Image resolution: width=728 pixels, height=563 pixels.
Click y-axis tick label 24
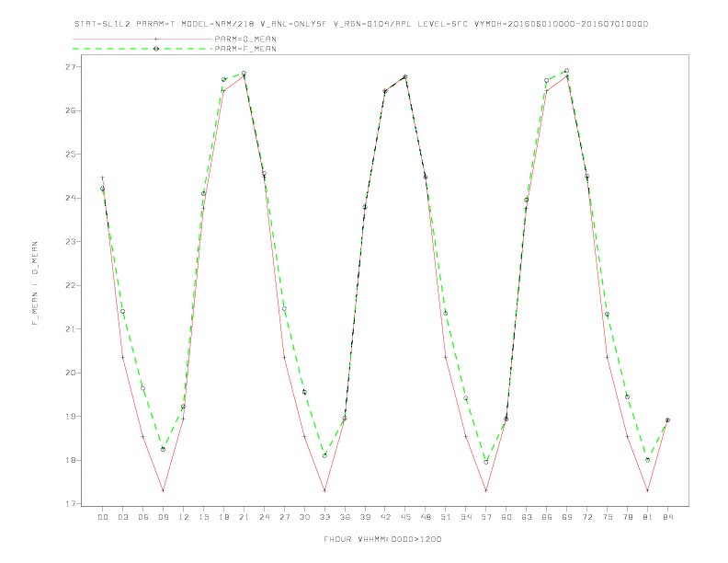coord(71,198)
